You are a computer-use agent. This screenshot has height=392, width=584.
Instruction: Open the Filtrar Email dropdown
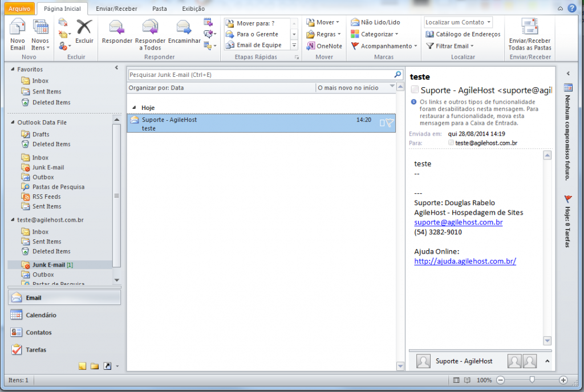pos(450,46)
